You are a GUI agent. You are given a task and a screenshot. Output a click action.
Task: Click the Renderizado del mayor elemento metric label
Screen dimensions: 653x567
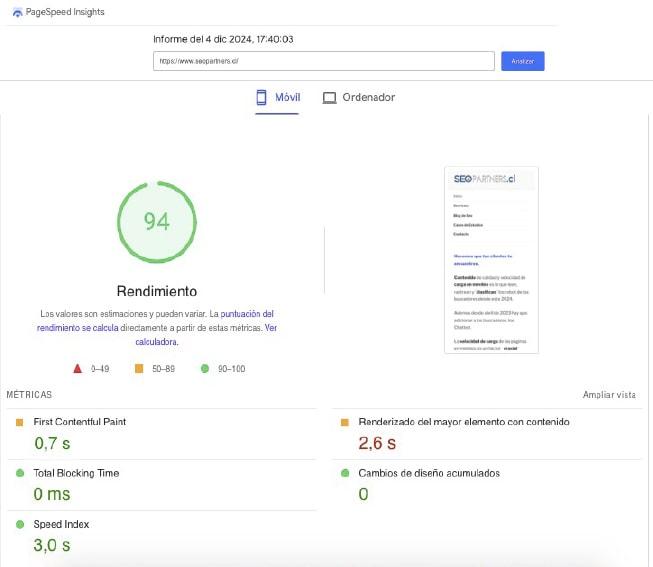click(x=464, y=422)
